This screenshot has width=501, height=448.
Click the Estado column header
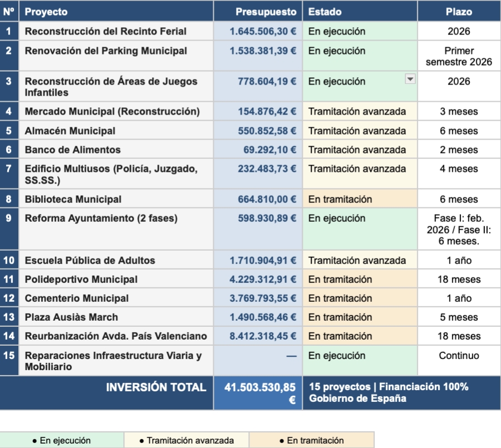click(x=321, y=9)
